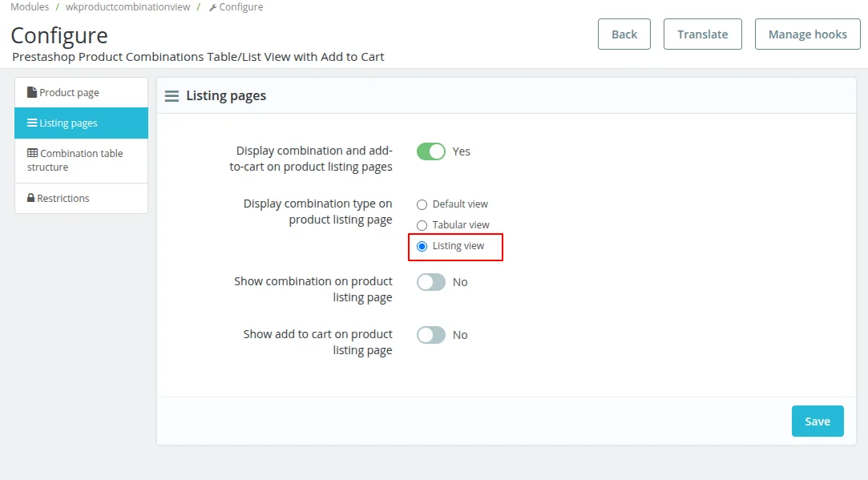The image size is (868, 480).
Task: Choose the Tabular view option
Action: pos(422,225)
